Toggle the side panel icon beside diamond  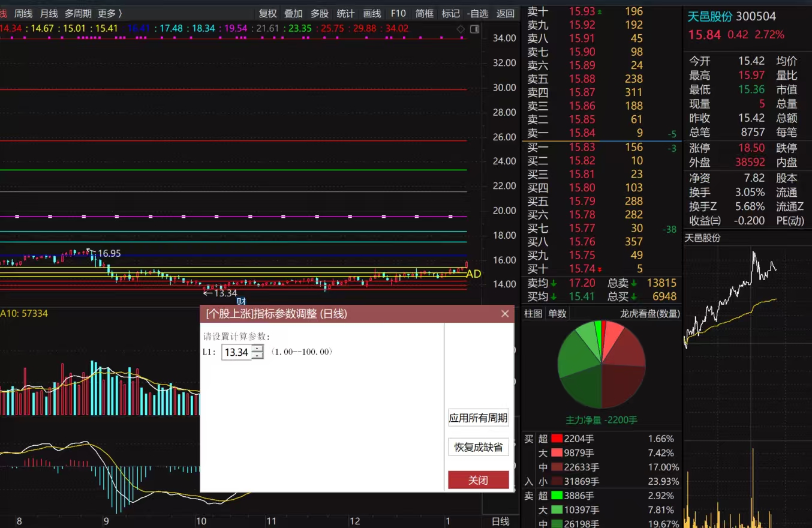click(474, 29)
